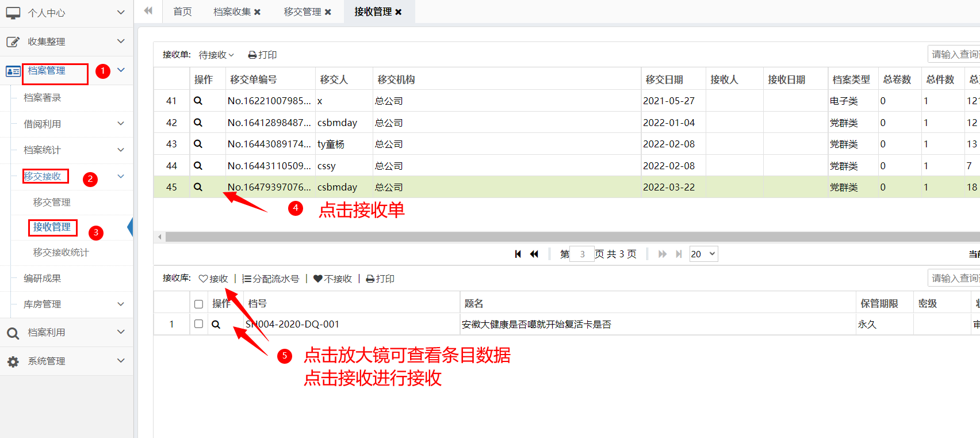
Task: Click 接收 button in 接收库 toolbar
Action: pos(213,279)
